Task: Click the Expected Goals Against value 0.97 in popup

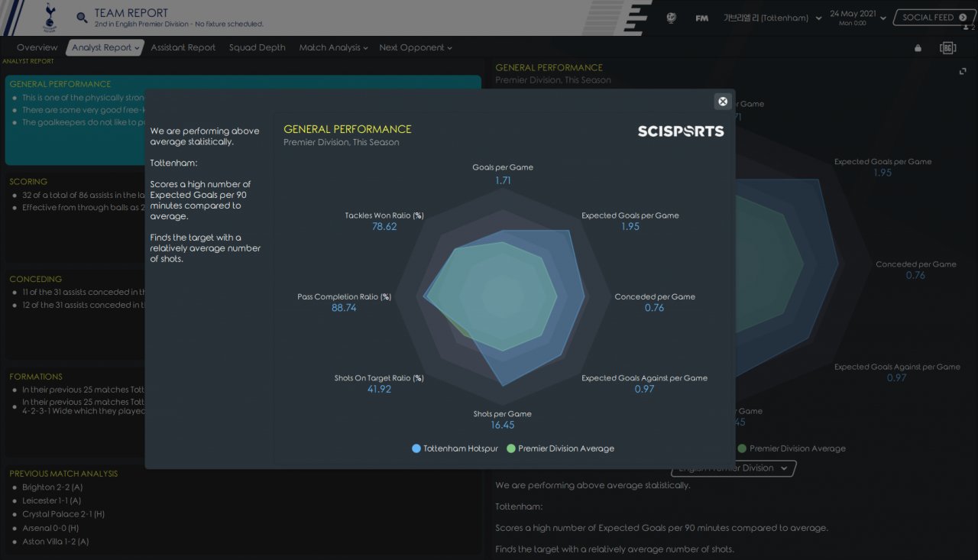Action: (x=644, y=390)
